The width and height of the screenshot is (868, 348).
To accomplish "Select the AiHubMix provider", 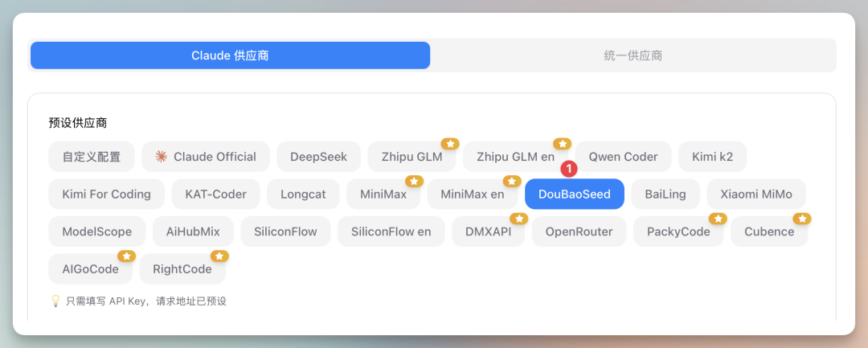I will click(x=193, y=231).
